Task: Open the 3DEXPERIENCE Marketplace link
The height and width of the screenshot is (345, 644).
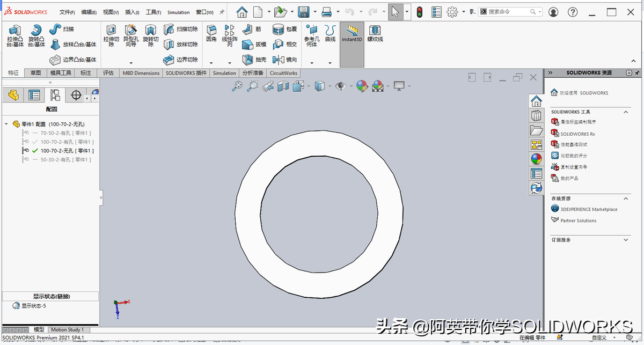Action: 589,209
